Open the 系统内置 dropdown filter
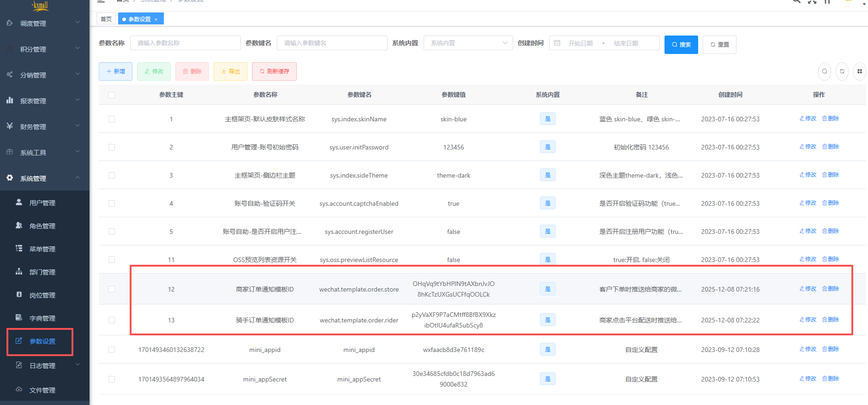This screenshot has height=405, width=868. point(468,43)
